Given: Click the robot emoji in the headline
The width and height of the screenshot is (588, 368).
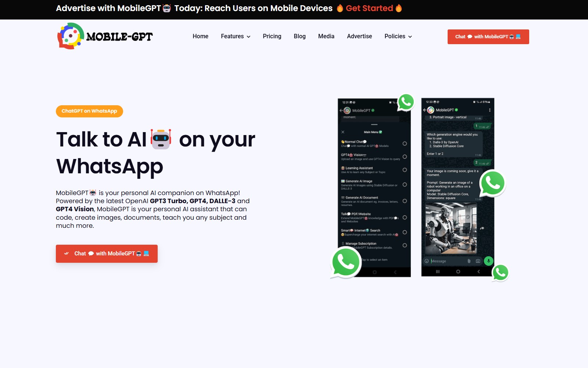Looking at the screenshot, I should point(161,139).
